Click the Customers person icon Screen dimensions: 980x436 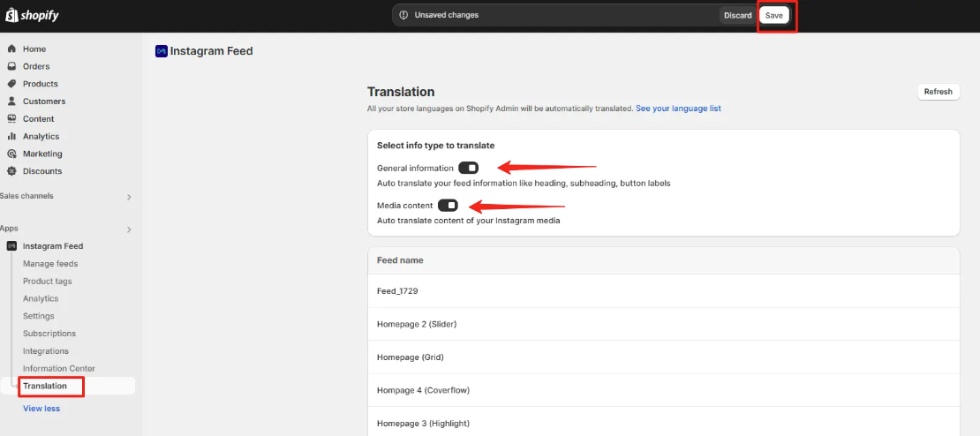tap(11, 101)
